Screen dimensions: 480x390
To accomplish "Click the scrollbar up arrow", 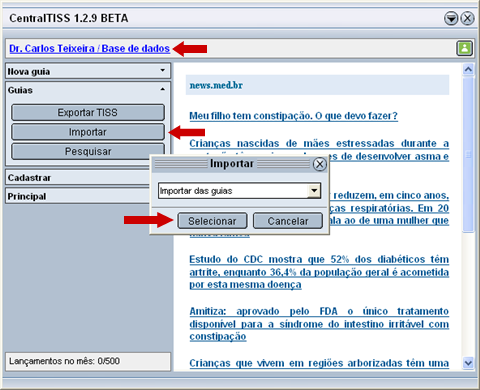I will coord(468,69).
